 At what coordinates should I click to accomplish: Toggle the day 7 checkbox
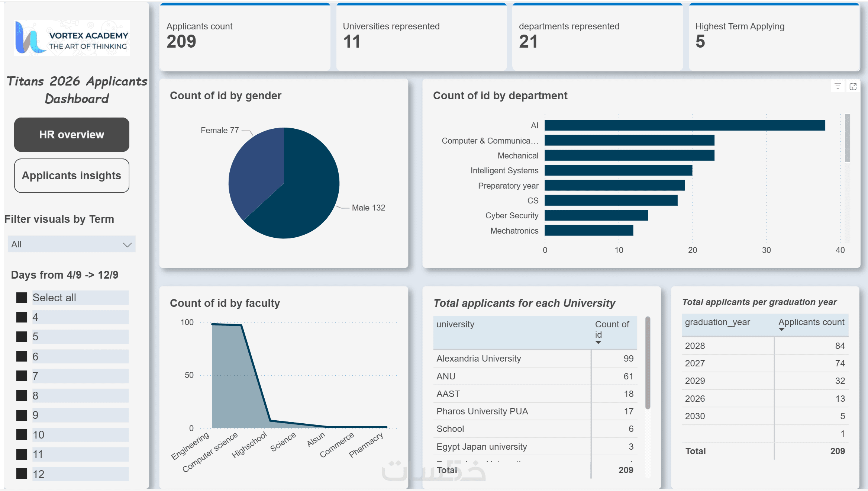pos(22,376)
